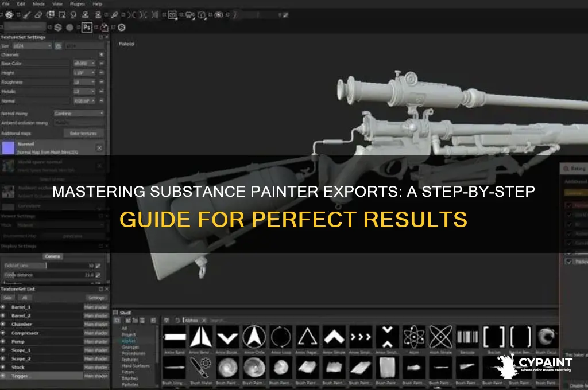
Task: Click the TextureSet List Settings button
Action: click(96, 298)
